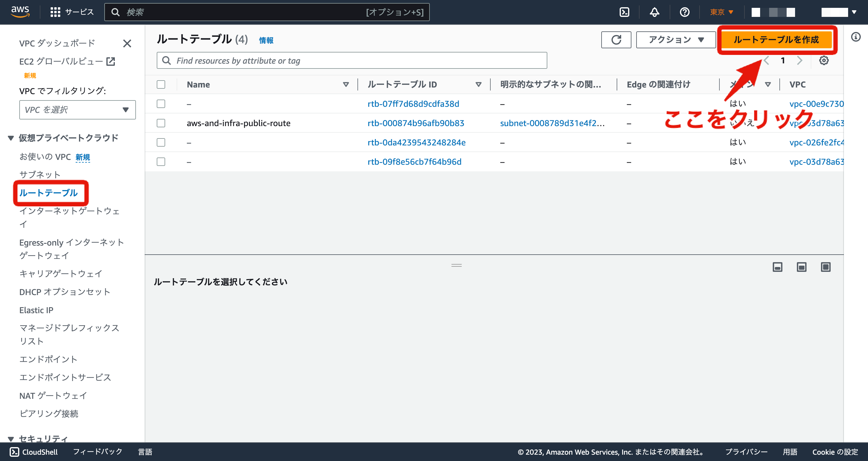This screenshot has height=461, width=868.
Task: Launch CloudShell from the top navigation bar
Action: click(x=624, y=12)
